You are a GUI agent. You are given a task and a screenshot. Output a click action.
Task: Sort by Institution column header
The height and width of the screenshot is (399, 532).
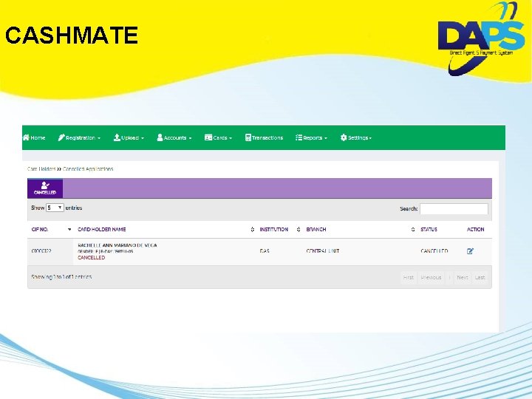click(280, 229)
